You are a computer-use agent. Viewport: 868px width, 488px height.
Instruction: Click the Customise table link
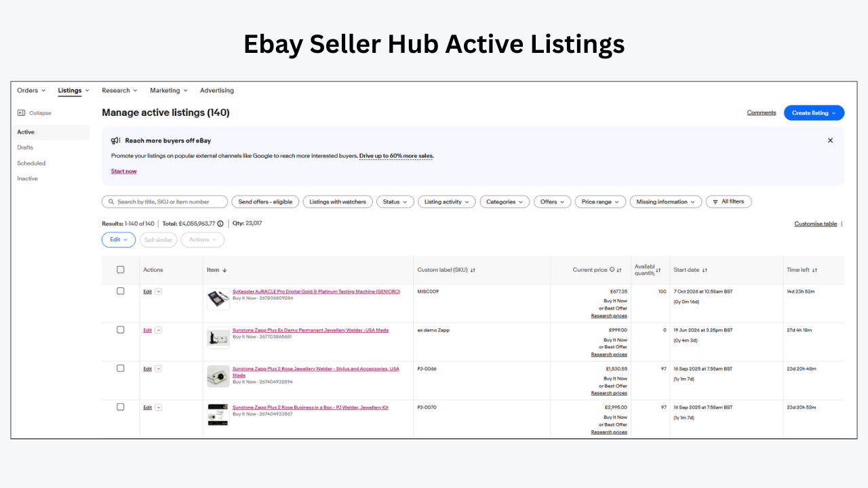816,224
